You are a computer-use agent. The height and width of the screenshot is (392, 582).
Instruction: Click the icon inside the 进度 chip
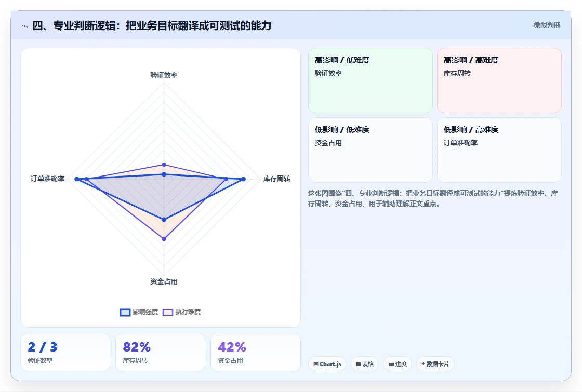[x=391, y=364]
